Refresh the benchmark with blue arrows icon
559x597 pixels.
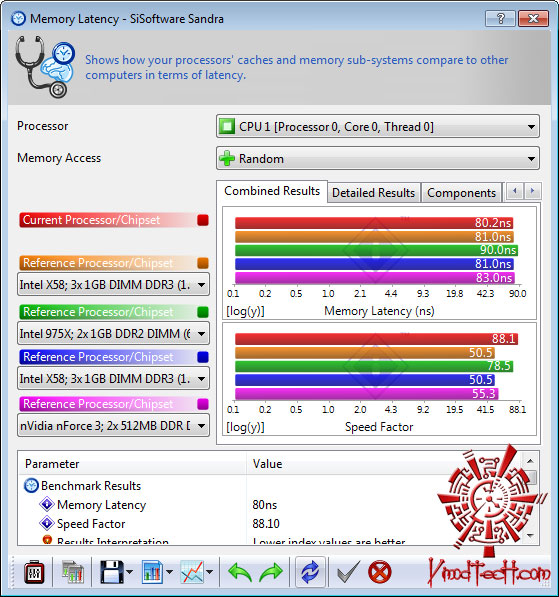tap(310, 571)
